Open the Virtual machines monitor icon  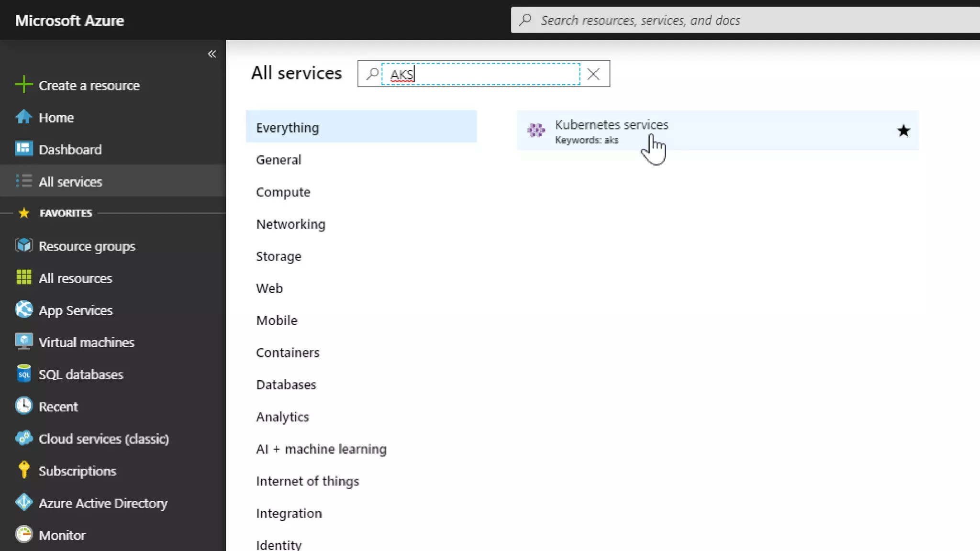tap(23, 342)
